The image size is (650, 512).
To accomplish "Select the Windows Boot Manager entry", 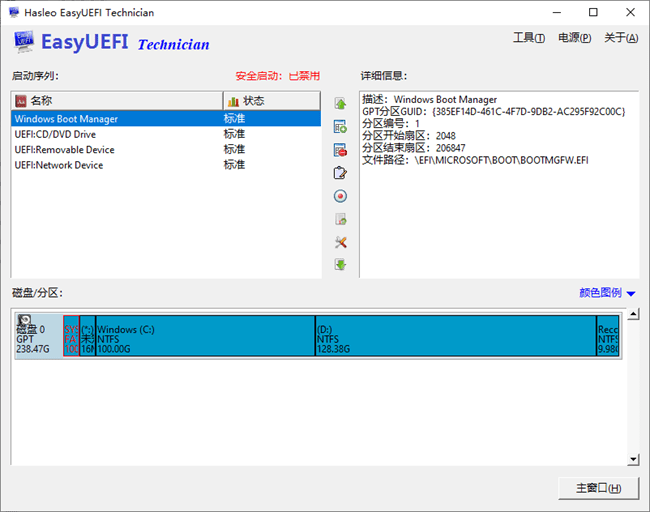I will (x=66, y=119).
